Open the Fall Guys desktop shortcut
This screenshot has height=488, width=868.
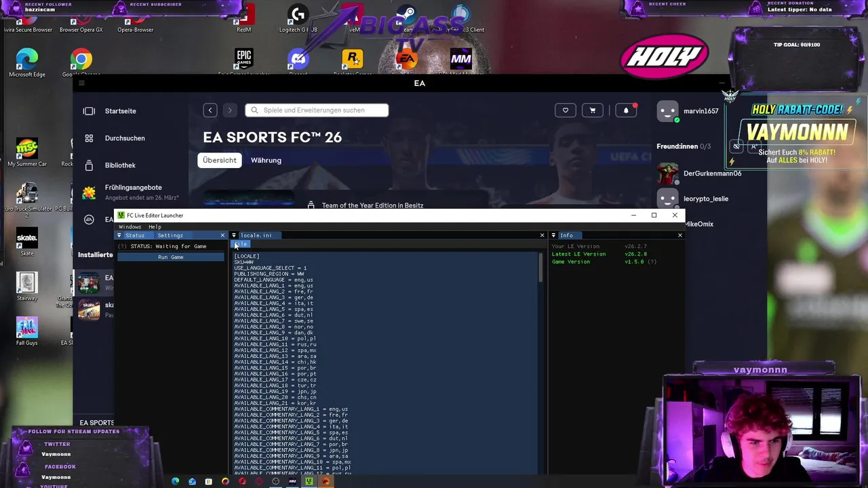(27, 331)
